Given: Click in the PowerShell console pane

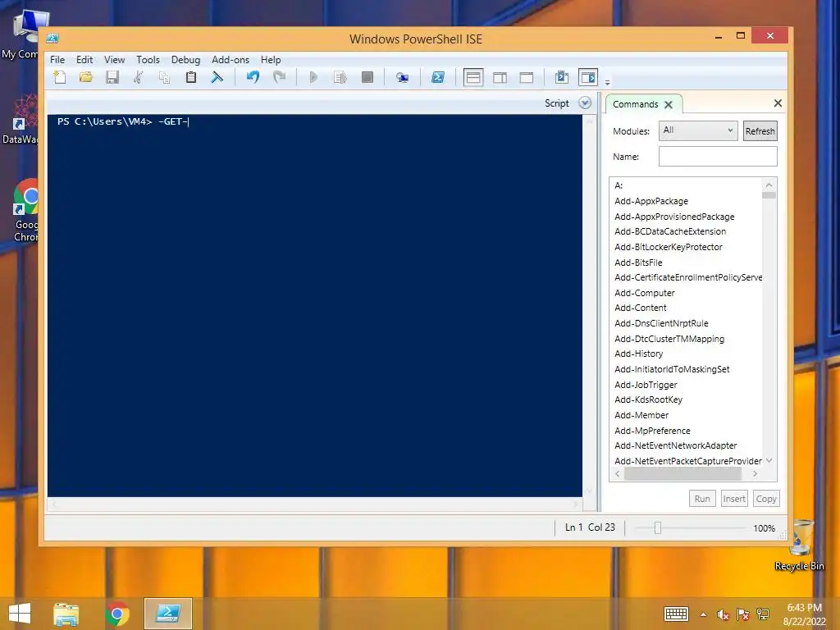Looking at the screenshot, I should [315, 305].
